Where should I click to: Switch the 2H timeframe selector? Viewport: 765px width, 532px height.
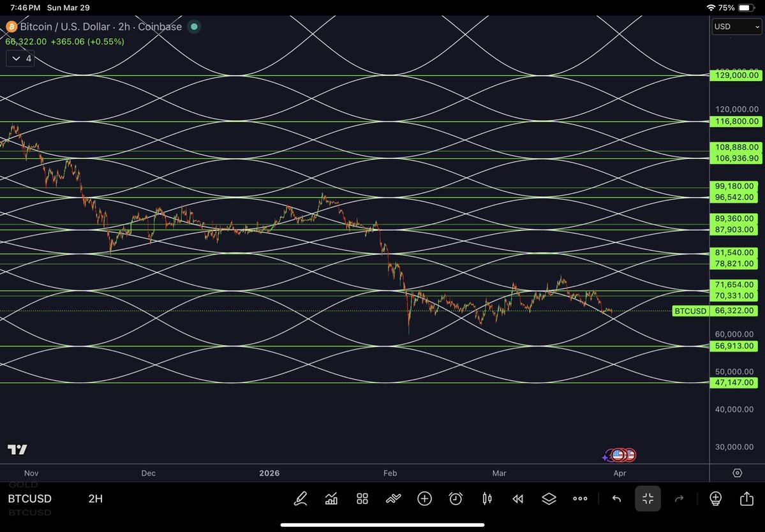point(94,499)
